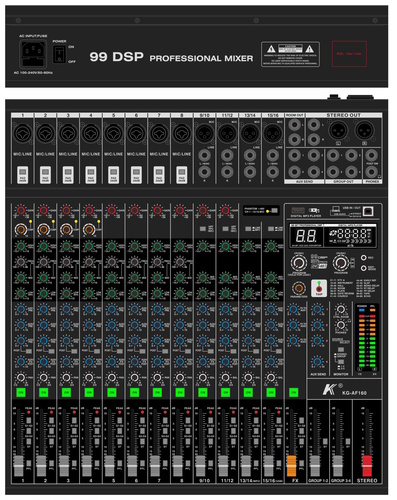The height and width of the screenshot is (500, 397).
Task: Click the red STEREO master fader
Action: (x=367, y=466)
